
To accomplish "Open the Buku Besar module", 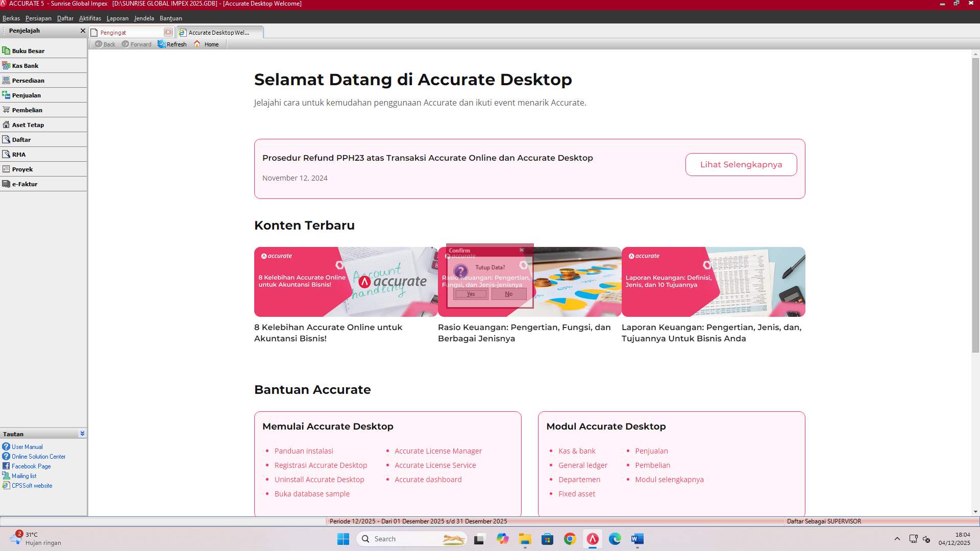I will click(29, 51).
